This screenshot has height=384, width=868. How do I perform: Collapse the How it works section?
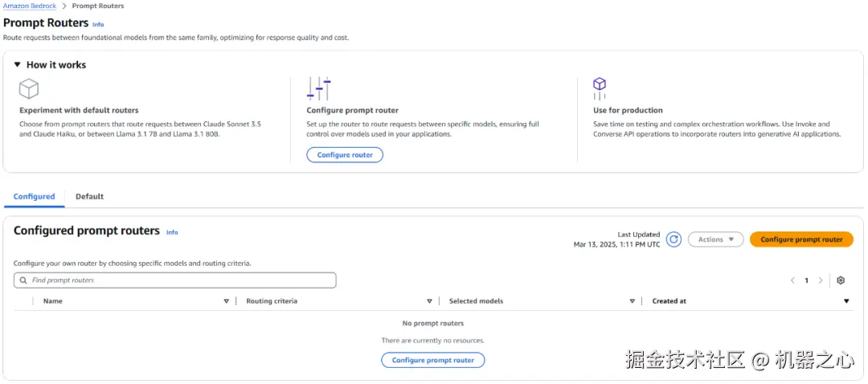pos(18,65)
